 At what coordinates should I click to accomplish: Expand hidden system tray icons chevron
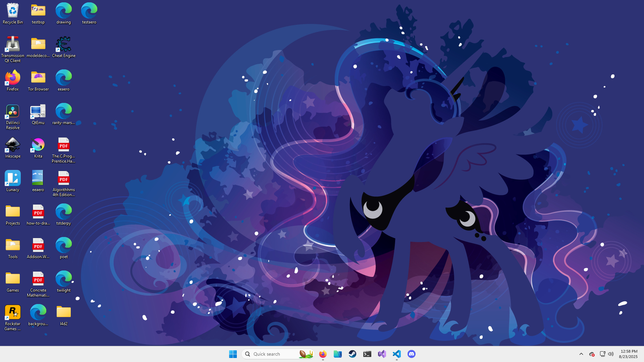[581, 354]
